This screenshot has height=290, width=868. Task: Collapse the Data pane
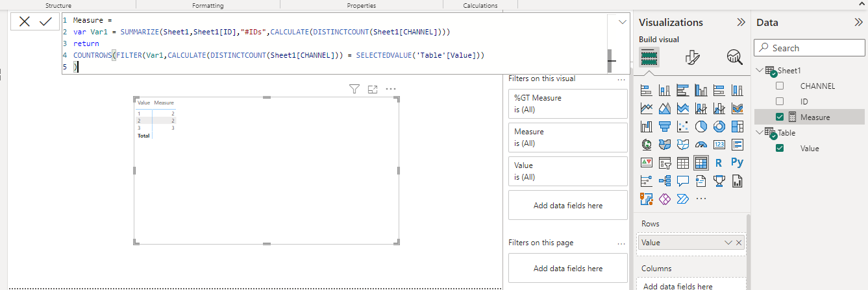point(858,22)
